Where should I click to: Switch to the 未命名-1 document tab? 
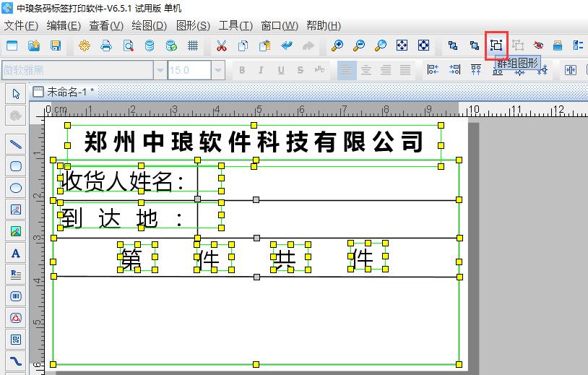[x=63, y=92]
